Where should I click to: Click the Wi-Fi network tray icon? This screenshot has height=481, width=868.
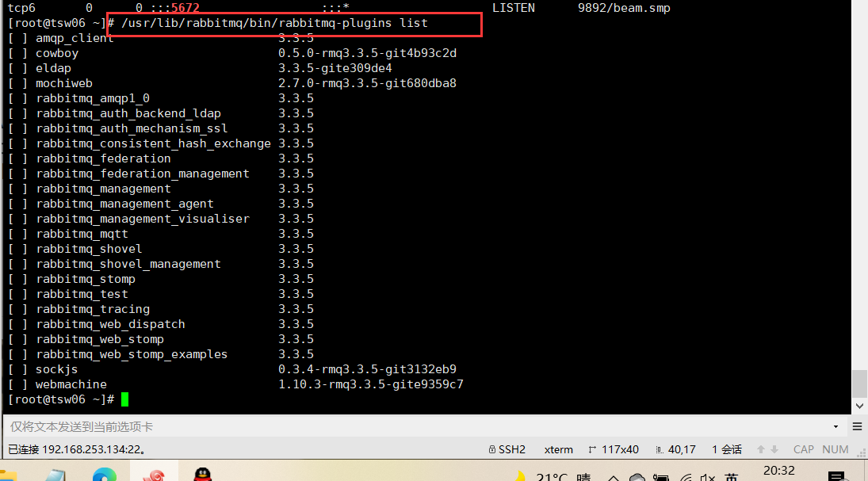686,477
